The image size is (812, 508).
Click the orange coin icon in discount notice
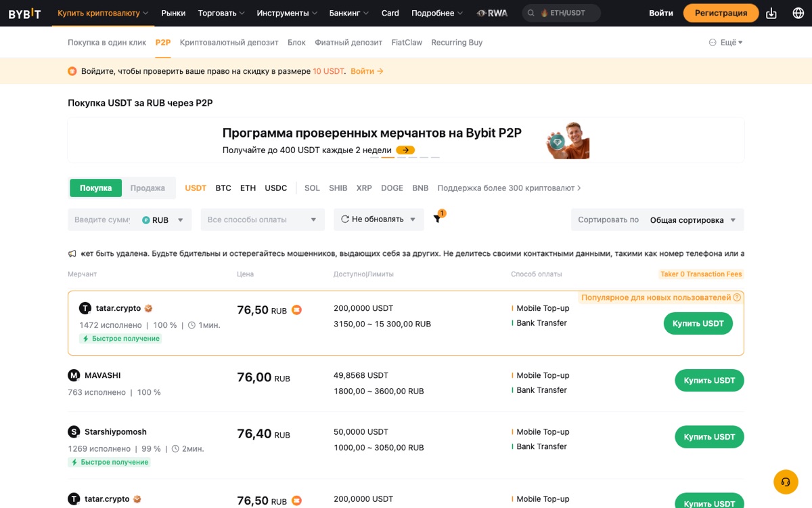pyautogui.click(x=72, y=71)
